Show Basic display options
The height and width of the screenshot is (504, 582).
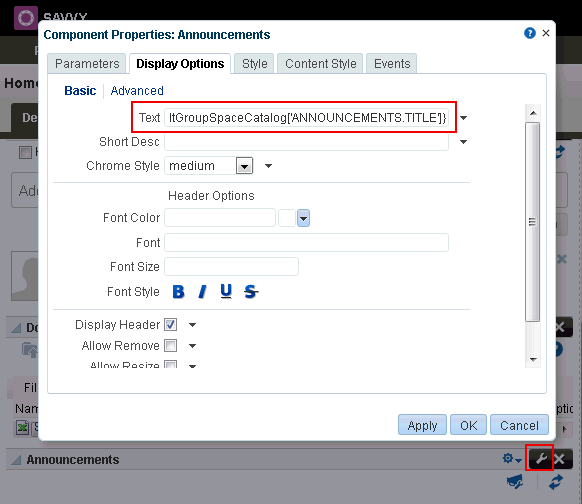point(80,91)
